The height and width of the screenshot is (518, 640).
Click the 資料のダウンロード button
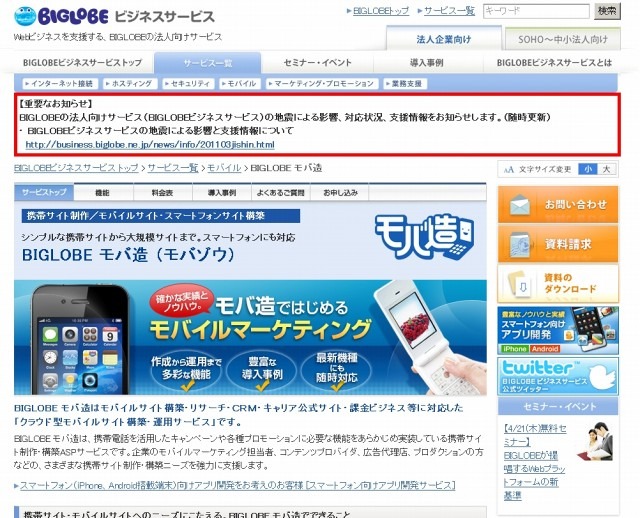tap(558, 284)
